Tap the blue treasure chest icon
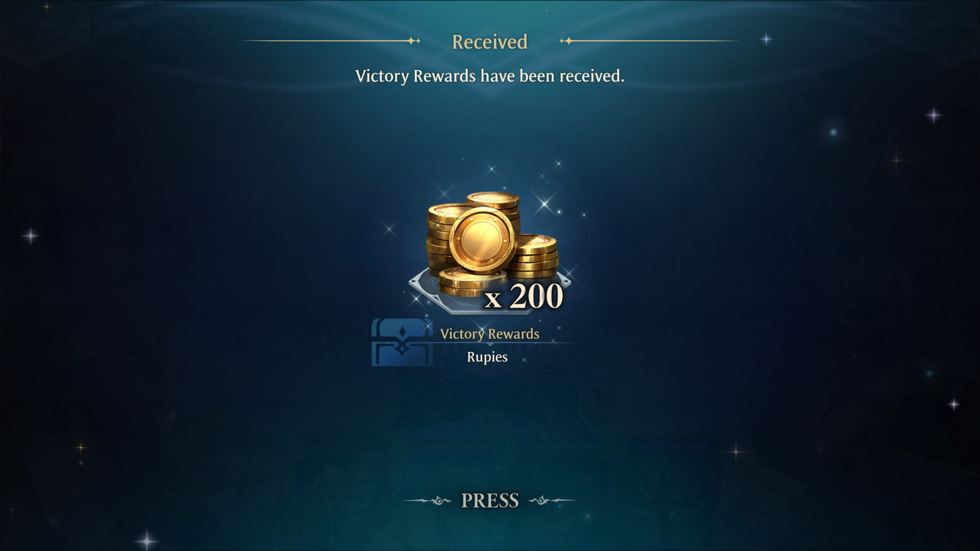 coord(402,342)
